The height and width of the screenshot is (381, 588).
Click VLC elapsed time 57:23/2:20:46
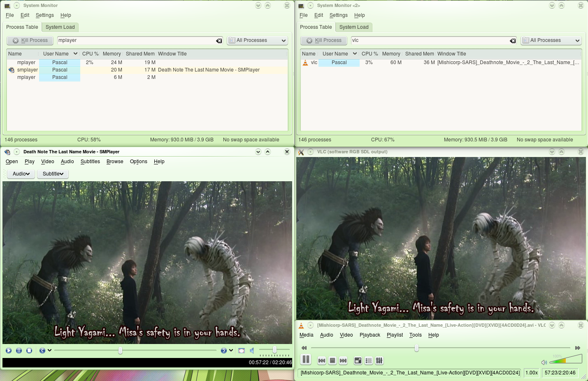pos(560,373)
